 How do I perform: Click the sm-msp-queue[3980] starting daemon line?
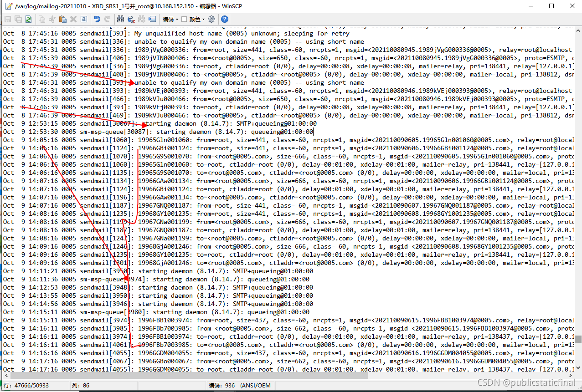156,312
